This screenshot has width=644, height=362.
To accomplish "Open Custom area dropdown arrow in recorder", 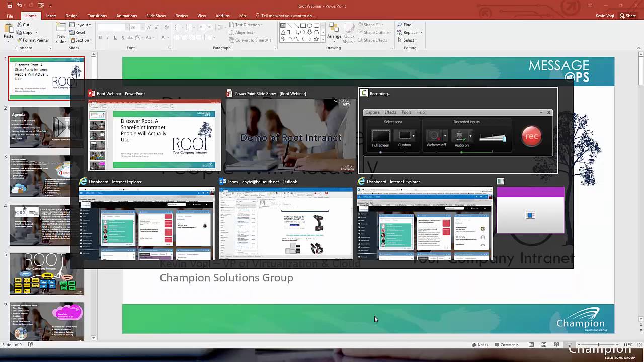I will click(x=413, y=136).
